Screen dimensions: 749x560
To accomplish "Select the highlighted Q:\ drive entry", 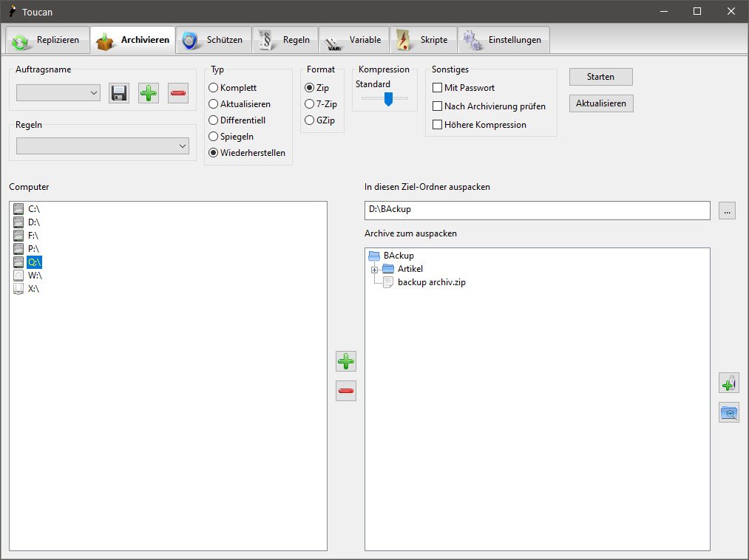I will tap(35, 262).
